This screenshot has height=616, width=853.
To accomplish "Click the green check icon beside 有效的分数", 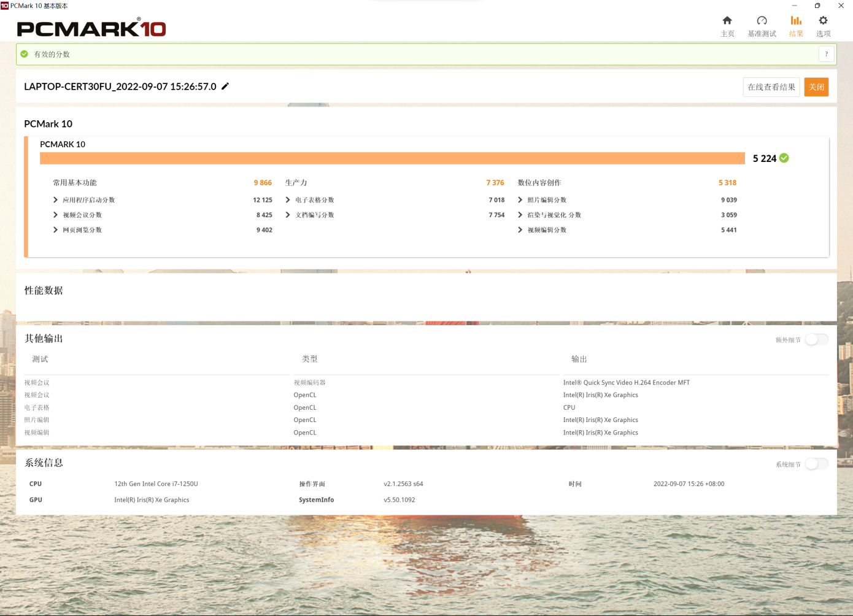I will click(x=25, y=54).
